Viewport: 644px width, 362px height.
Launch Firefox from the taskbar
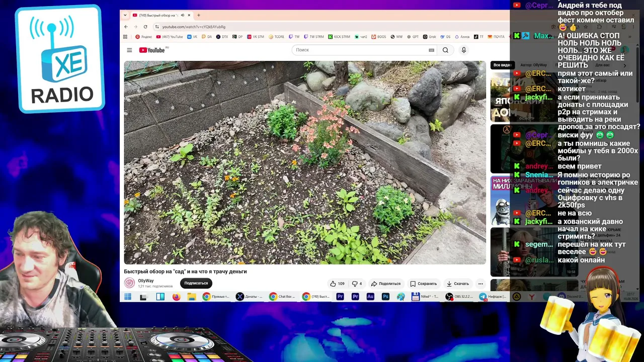pyautogui.click(x=176, y=297)
